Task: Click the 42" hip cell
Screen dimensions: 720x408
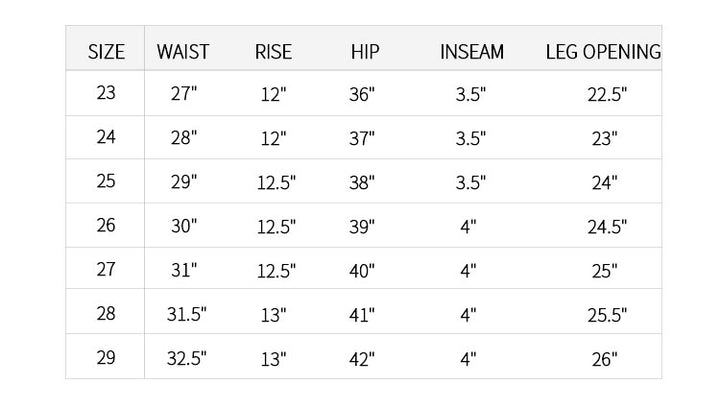Action: coord(362,359)
